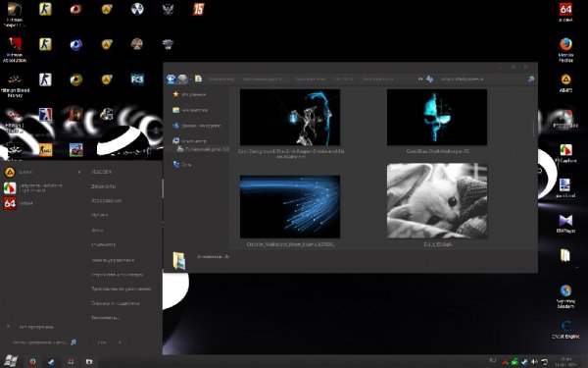The image size is (588, 368).
Task: Click the Windows Start button
Action: click(10, 361)
